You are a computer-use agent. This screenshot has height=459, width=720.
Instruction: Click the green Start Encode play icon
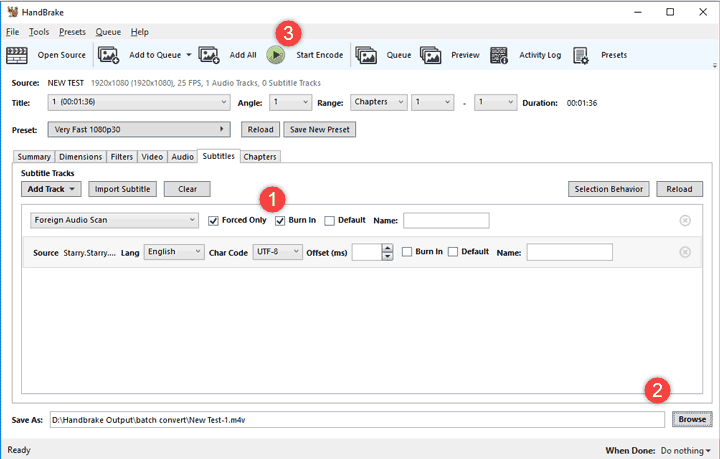tap(276, 55)
